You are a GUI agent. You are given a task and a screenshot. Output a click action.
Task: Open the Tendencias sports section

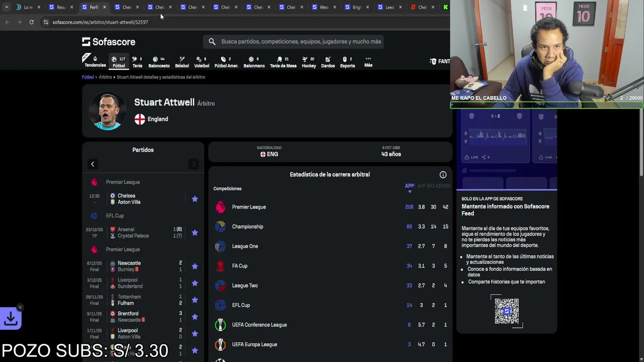pyautogui.click(x=95, y=61)
